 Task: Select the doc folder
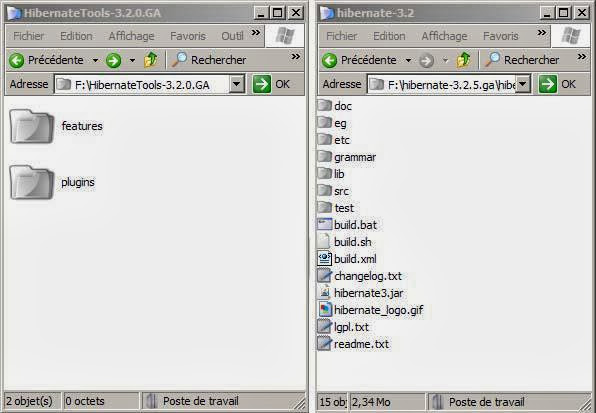point(334,106)
